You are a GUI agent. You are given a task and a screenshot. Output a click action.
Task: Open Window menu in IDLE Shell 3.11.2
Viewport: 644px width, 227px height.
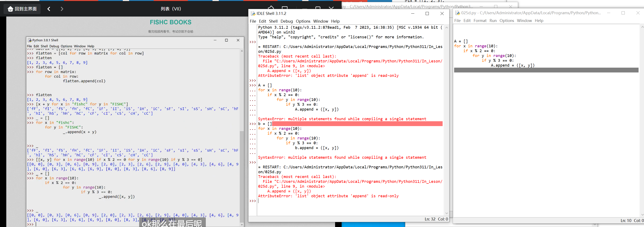pyautogui.click(x=320, y=21)
